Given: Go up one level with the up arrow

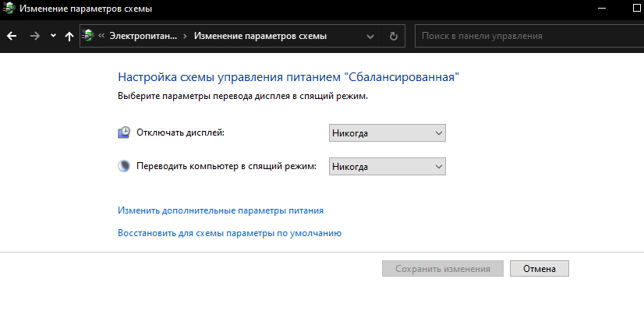Looking at the screenshot, I should point(69,36).
